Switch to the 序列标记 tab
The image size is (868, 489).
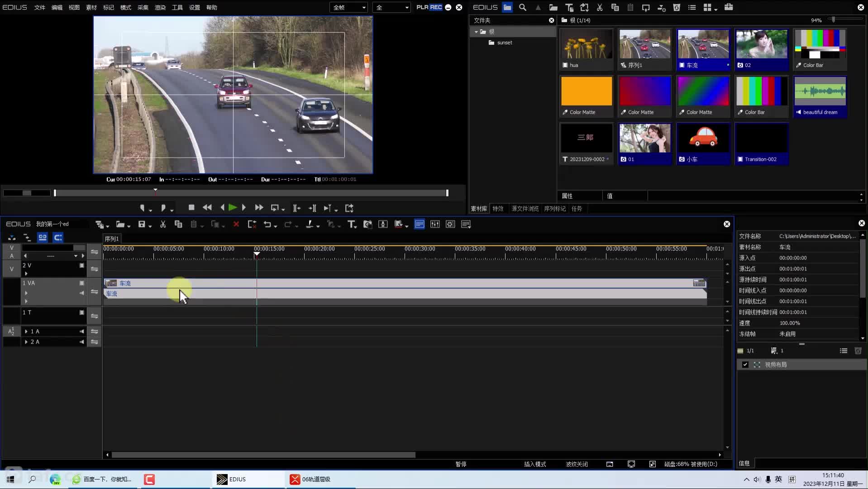[555, 209]
